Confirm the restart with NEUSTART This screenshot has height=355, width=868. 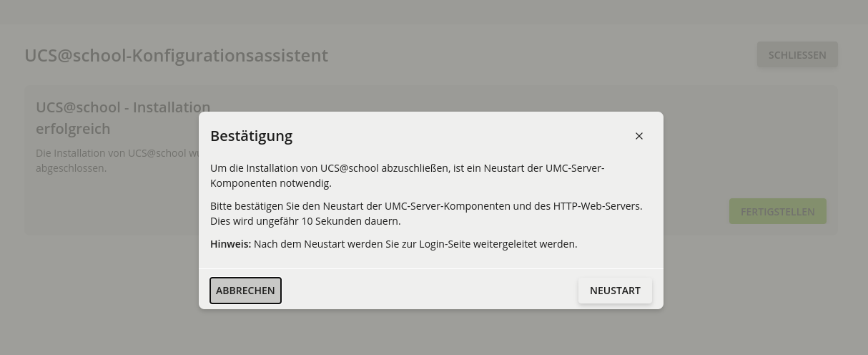coord(615,291)
